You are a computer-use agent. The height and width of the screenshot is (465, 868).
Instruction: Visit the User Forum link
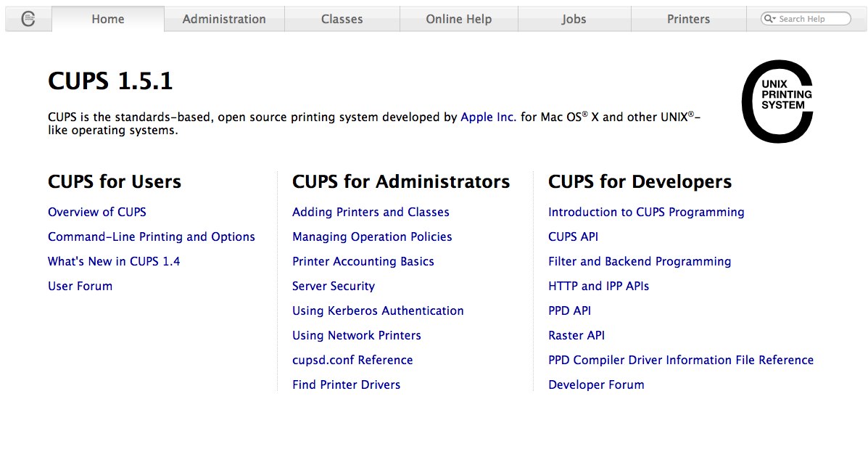click(80, 287)
